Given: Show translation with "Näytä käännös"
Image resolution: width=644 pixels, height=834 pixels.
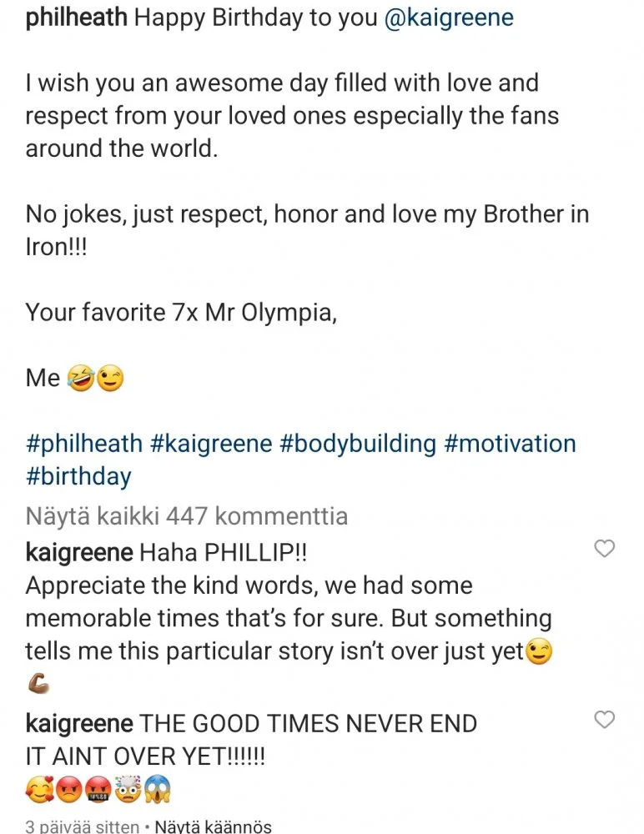Looking at the screenshot, I should (214, 826).
